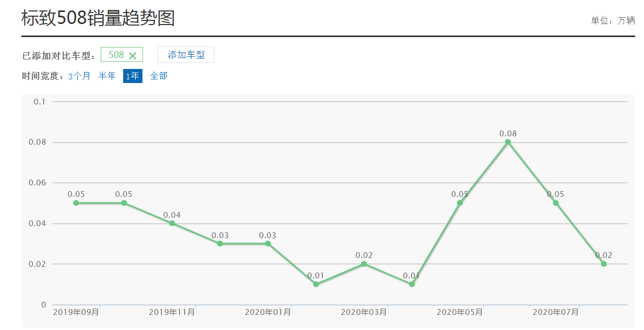644x330 pixels.
Task: Switch time range to 3个月
Action: point(79,76)
